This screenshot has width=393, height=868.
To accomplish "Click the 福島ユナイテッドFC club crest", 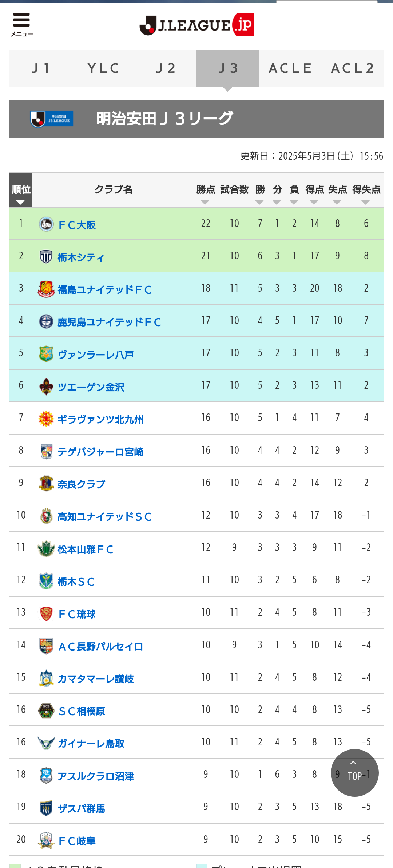I will (46, 289).
